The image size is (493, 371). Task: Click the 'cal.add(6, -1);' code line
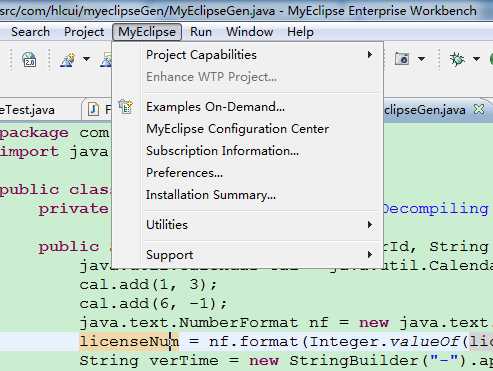pos(154,304)
